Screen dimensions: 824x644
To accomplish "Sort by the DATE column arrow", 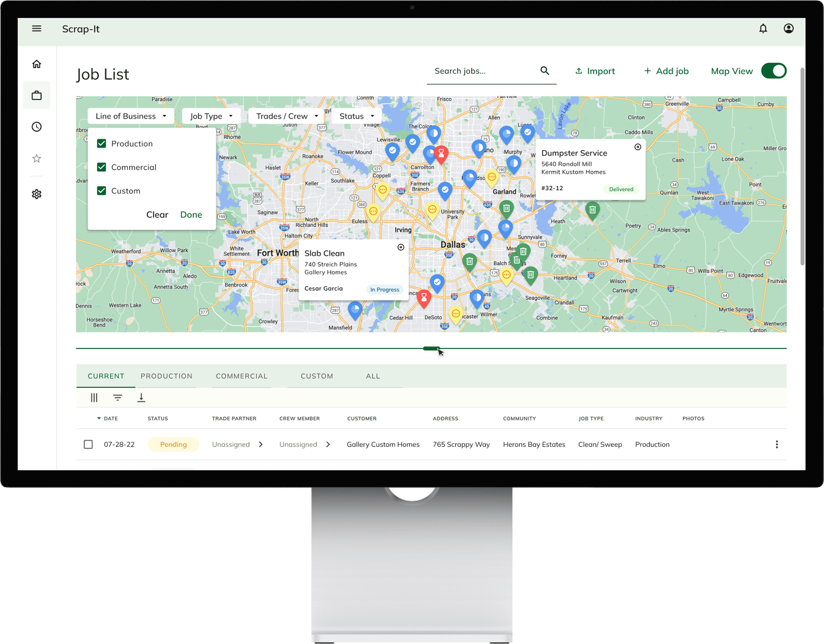I will (x=99, y=418).
